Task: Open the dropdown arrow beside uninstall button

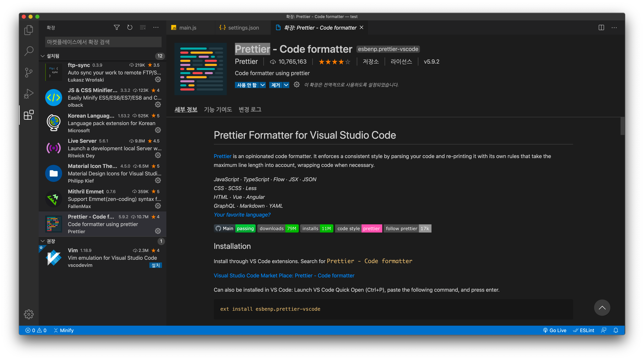Action: (286, 85)
